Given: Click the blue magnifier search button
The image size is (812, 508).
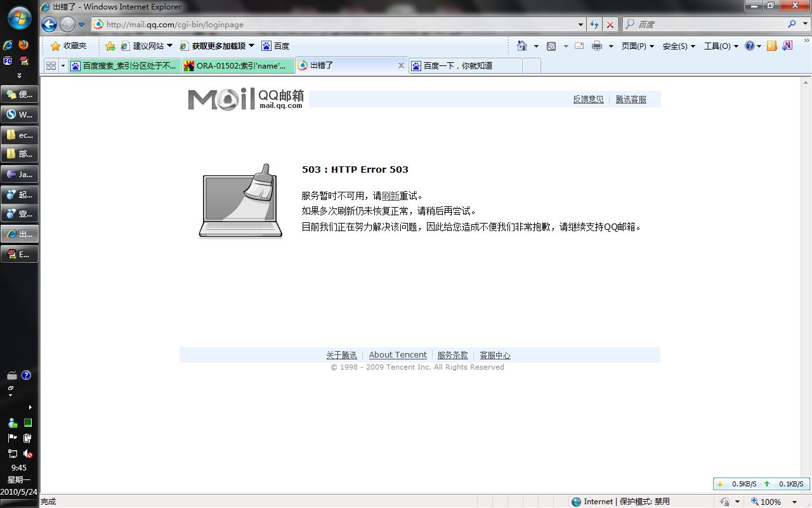Looking at the screenshot, I should [x=792, y=24].
